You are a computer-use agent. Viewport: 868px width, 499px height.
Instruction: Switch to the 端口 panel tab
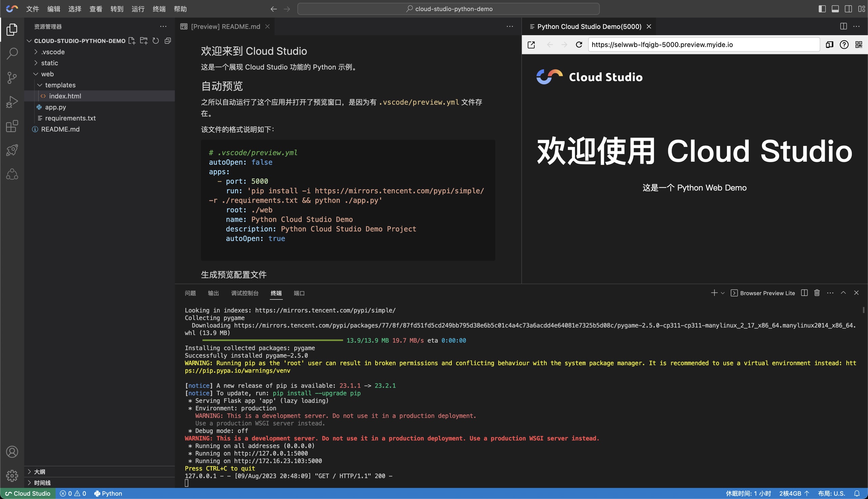[x=299, y=293]
